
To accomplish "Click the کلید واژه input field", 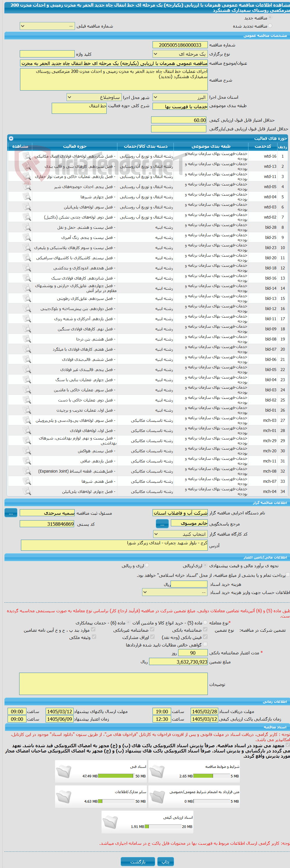I will 47,54.
